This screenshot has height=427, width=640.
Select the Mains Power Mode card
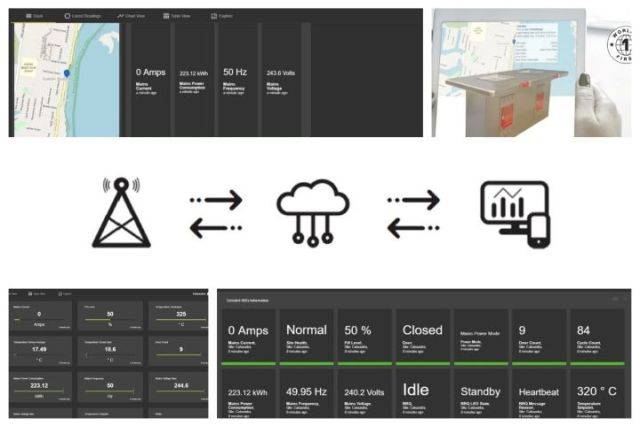[x=481, y=336]
